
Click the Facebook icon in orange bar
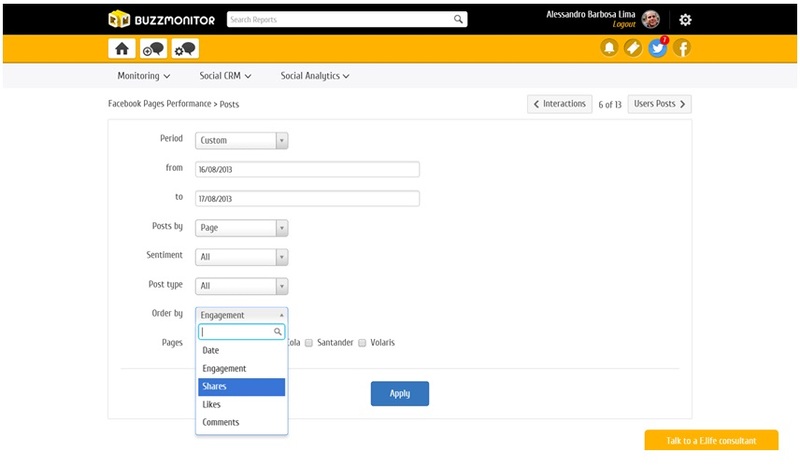coord(681,48)
